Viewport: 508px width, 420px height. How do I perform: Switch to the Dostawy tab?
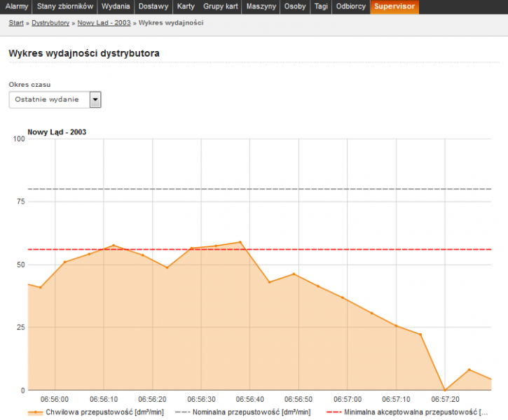pyautogui.click(x=153, y=6)
